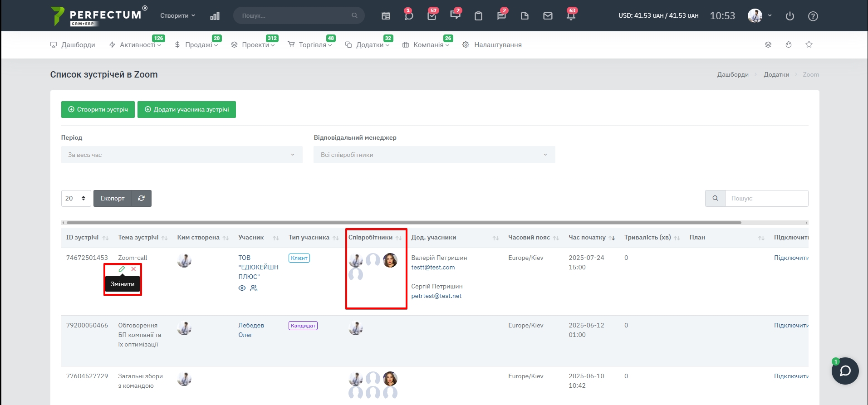This screenshot has height=405, width=868.
Task: Open Лебедев Олег participant link
Action: point(251,330)
